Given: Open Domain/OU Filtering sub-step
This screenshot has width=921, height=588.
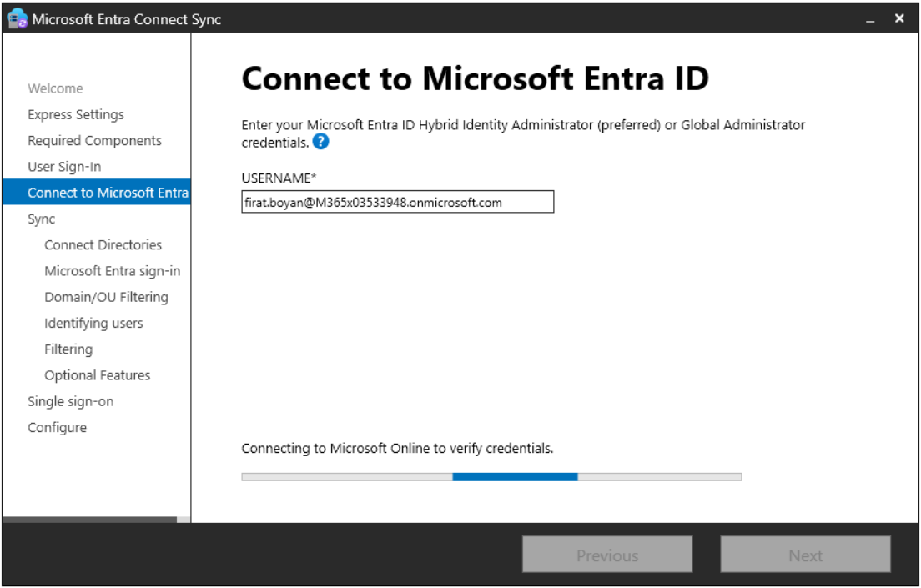Looking at the screenshot, I should [x=106, y=297].
